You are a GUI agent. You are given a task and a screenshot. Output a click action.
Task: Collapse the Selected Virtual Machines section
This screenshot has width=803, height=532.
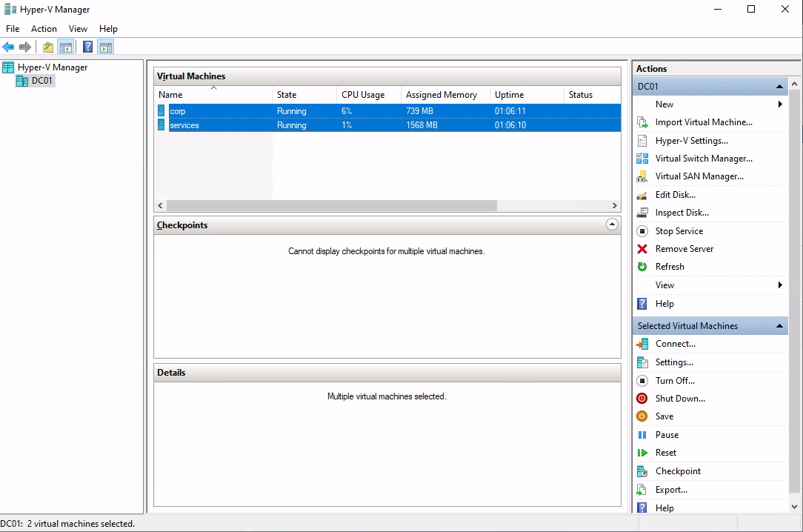[779, 326]
